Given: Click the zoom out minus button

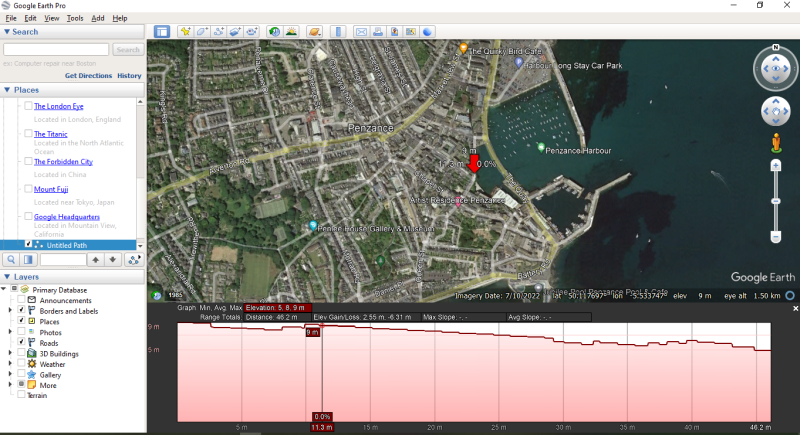Looking at the screenshot, I should tap(776, 237).
